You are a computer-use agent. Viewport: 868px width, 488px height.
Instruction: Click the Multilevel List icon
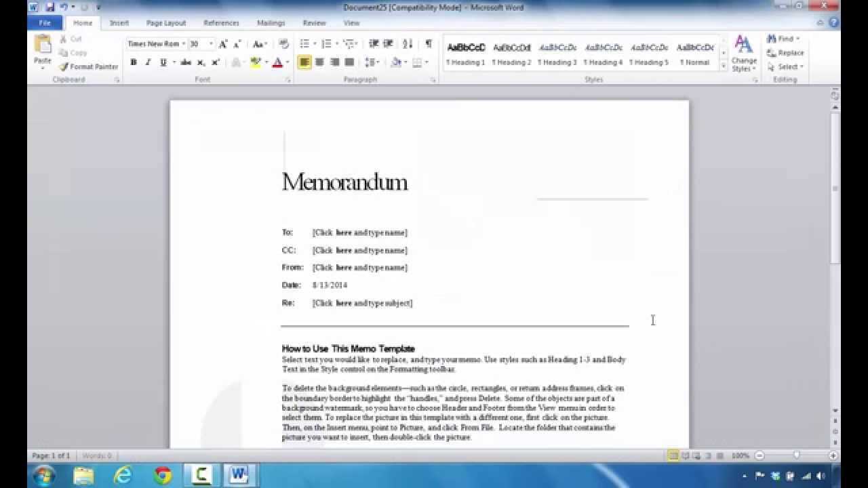coord(349,44)
